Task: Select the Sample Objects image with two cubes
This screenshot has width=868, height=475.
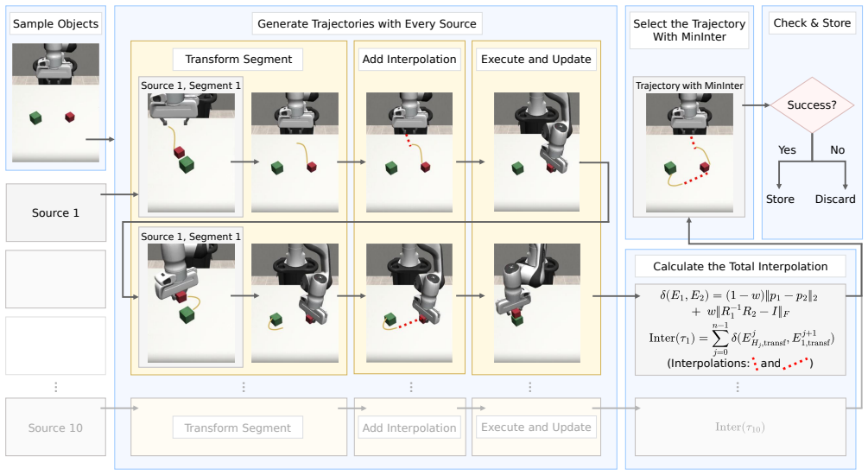Action: (x=56, y=103)
